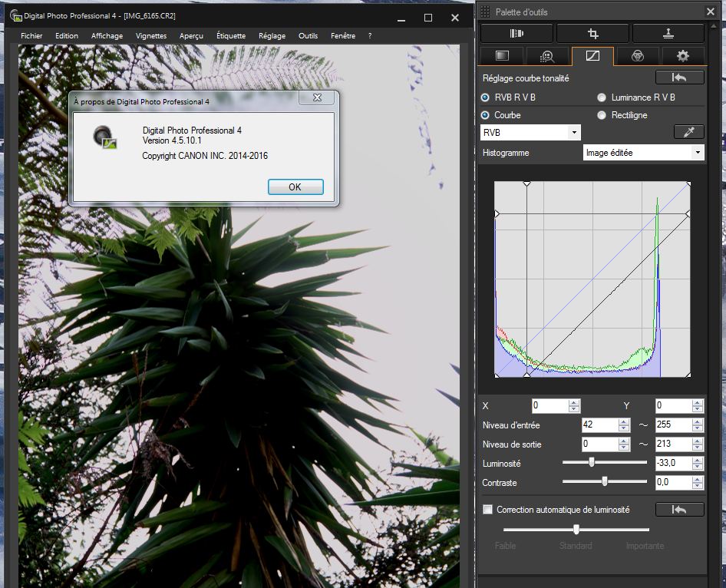Image resolution: width=726 pixels, height=588 pixels.
Task: Open the question mark help menu
Action: pyautogui.click(x=369, y=35)
